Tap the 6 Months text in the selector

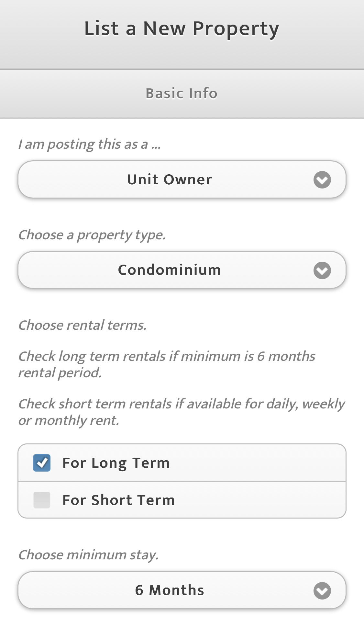(x=170, y=590)
